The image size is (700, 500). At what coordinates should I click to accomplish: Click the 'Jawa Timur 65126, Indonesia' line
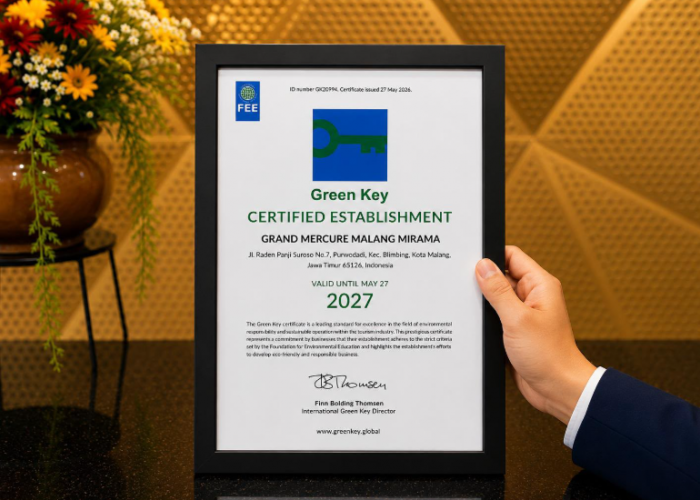350,265
